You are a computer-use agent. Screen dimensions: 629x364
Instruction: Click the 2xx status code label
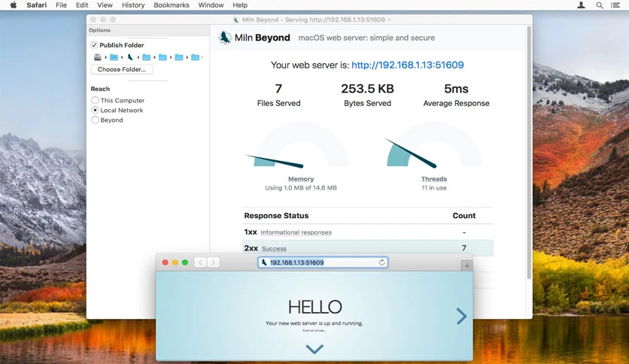click(251, 248)
